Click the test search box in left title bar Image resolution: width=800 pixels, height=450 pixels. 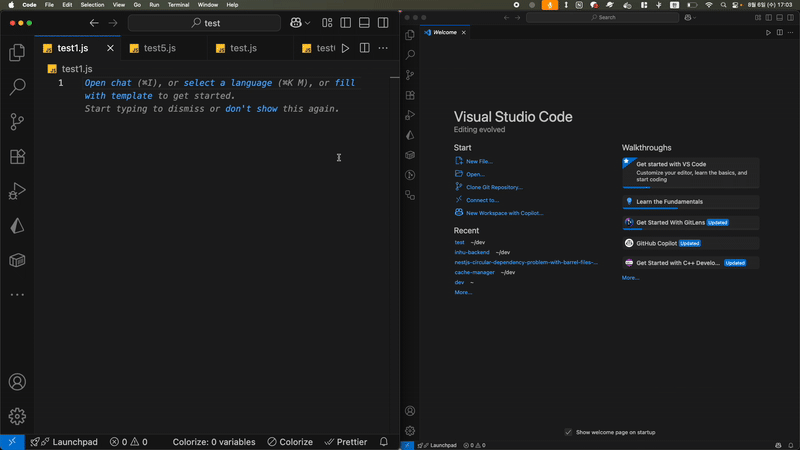tap(205, 22)
